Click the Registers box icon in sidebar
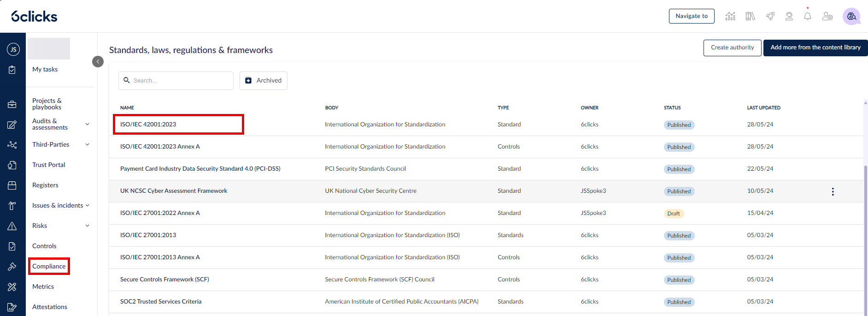This screenshot has height=316, width=868. point(12,185)
